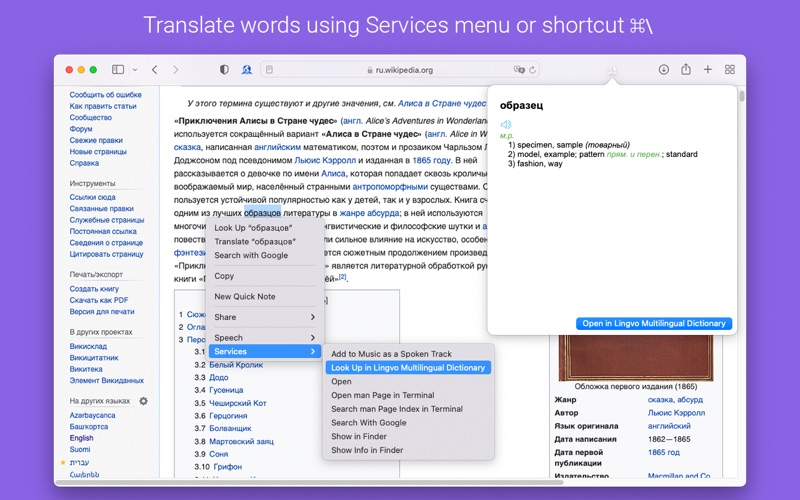Viewport: 800px width, 500px height.
Task: Open the Azərbaycanca language link
Action: (x=92, y=415)
